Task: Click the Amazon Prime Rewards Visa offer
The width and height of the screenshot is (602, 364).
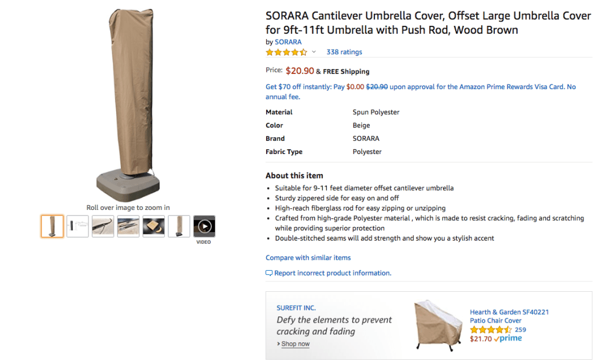Action: tap(420, 87)
